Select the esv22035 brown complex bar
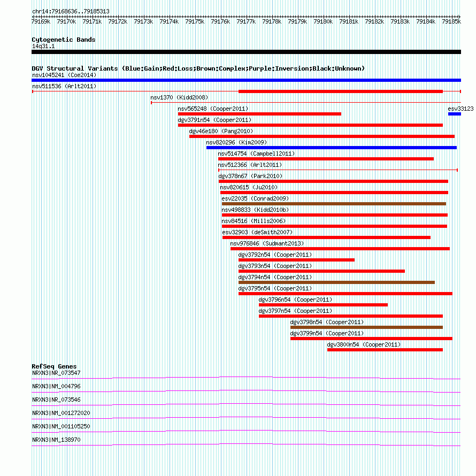This screenshot has height=476, width=476. (x=334, y=204)
